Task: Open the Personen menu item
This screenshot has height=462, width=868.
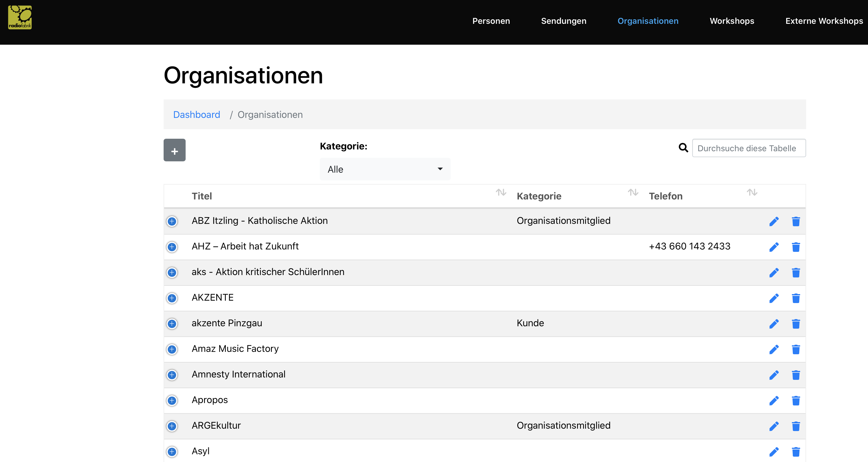Action: click(x=491, y=21)
